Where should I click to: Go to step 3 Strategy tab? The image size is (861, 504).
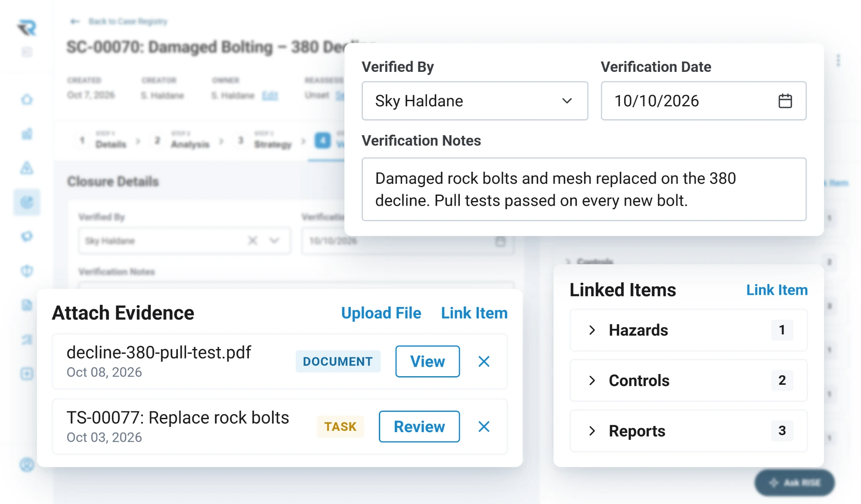click(265, 140)
